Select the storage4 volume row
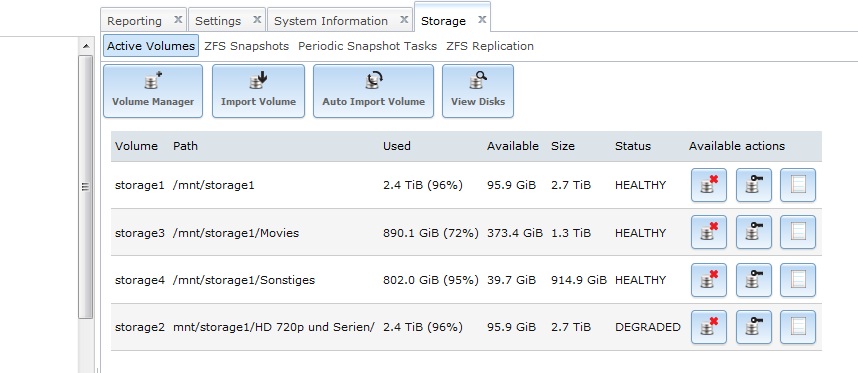 (466, 280)
